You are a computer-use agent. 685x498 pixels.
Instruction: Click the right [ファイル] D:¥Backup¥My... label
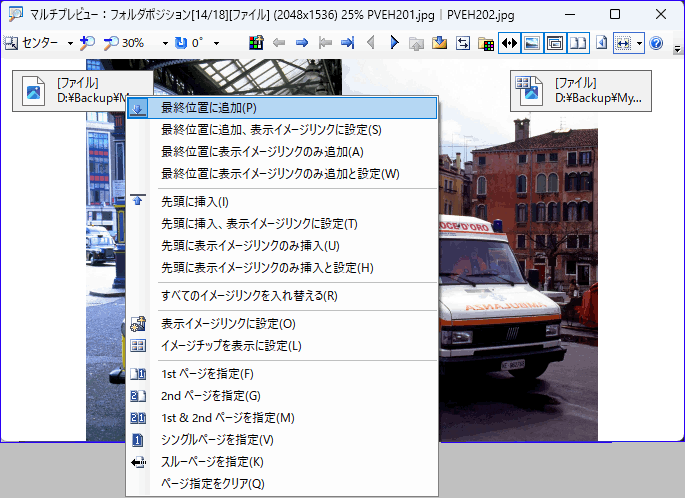click(x=581, y=91)
